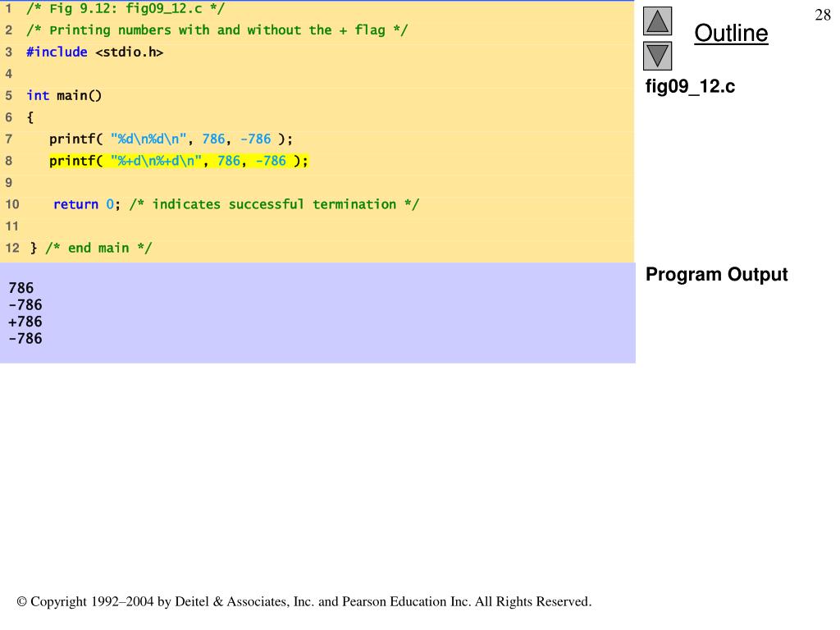The width and height of the screenshot is (840, 630).
Task: Click the up arrow navigation button
Action: (x=657, y=21)
